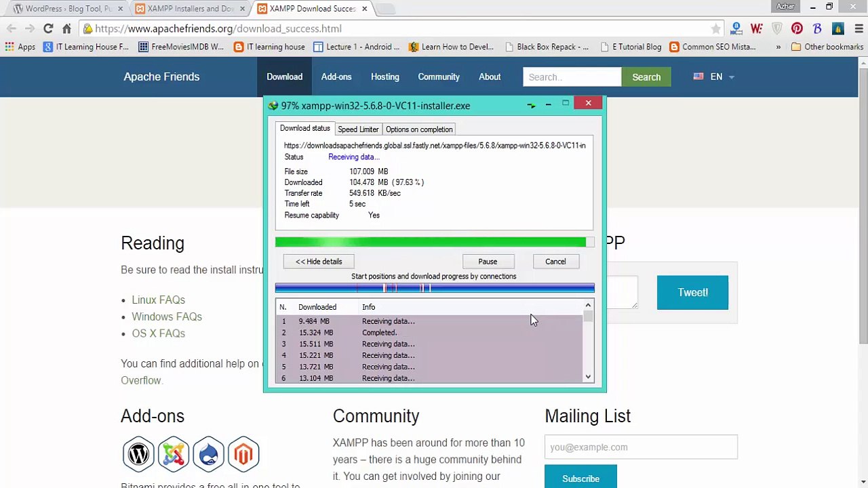Open the blue extension icon beside the star
Screen dimensions: 868x488
coord(736,28)
